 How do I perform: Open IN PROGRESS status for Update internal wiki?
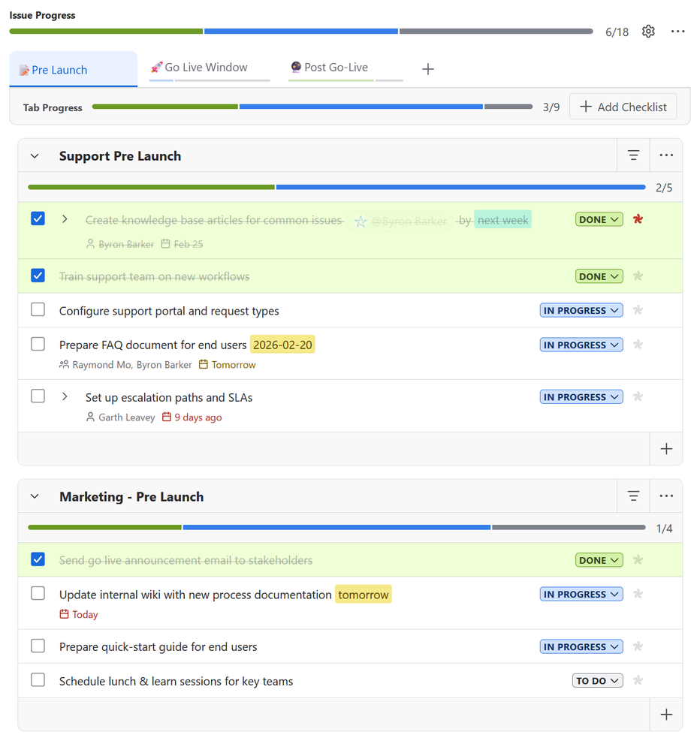pos(581,594)
